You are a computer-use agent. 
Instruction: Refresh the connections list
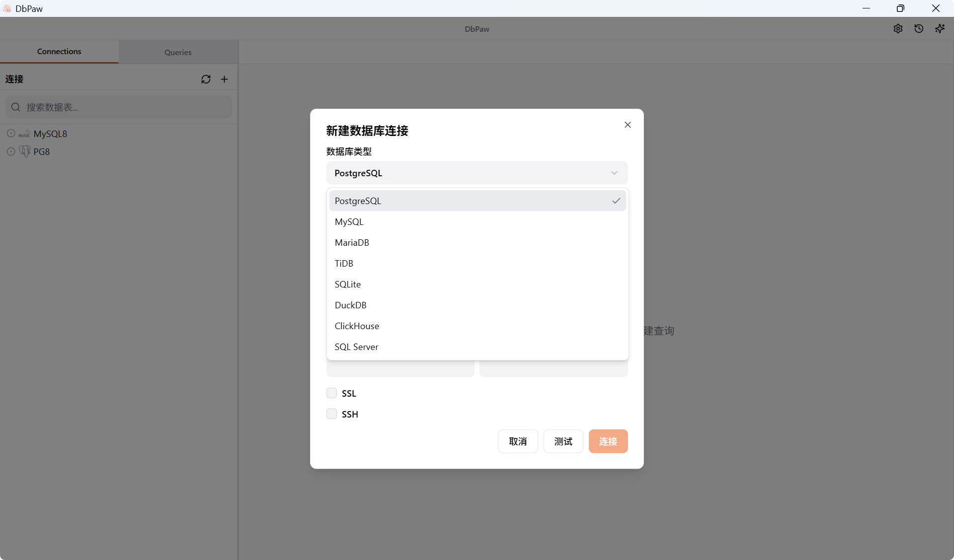pos(206,79)
